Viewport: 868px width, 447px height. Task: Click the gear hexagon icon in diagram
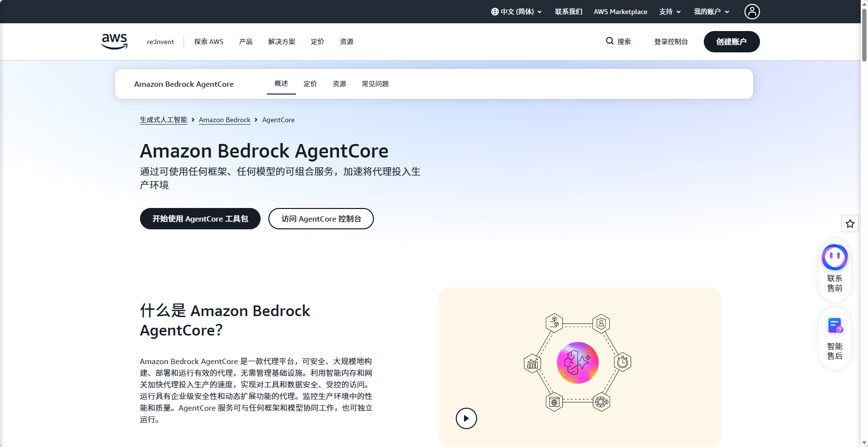tap(601, 402)
